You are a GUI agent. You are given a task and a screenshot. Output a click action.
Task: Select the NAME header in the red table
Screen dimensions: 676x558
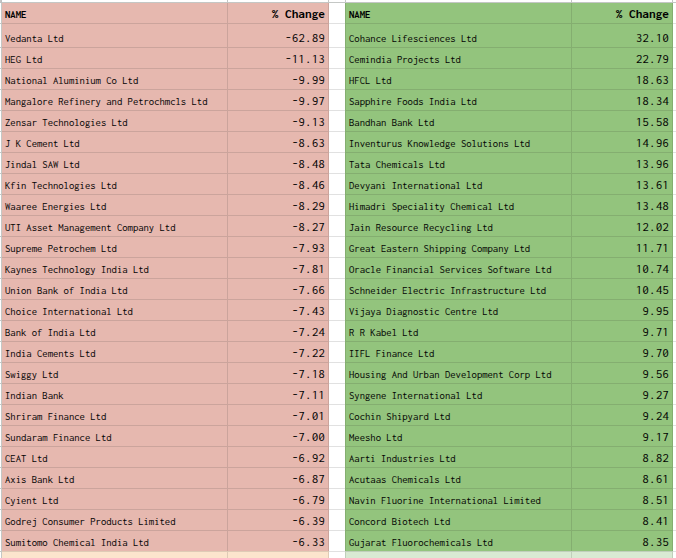click(x=114, y=14)
